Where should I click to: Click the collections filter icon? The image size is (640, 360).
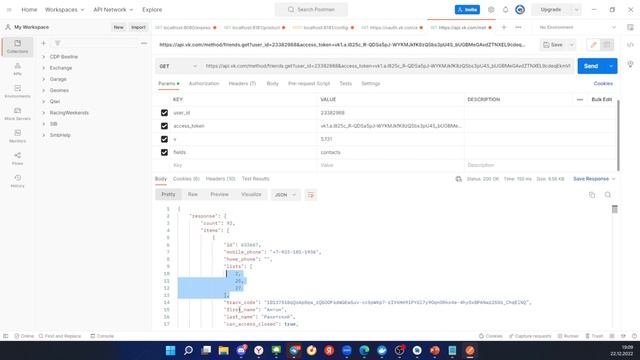coord(58,43)
